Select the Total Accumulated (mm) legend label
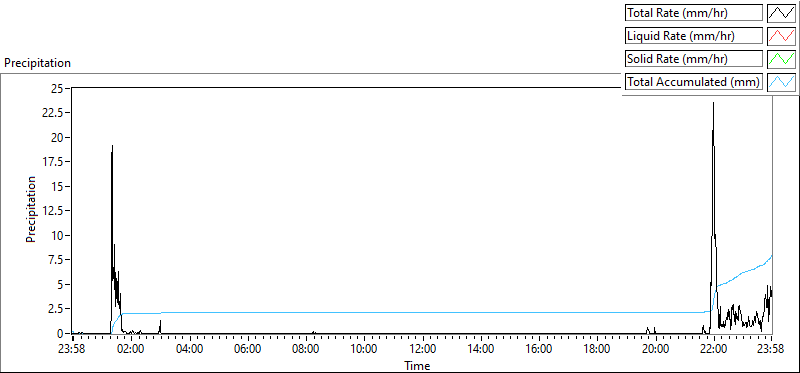Screen dimensions: 800x373 click(694, 82)
